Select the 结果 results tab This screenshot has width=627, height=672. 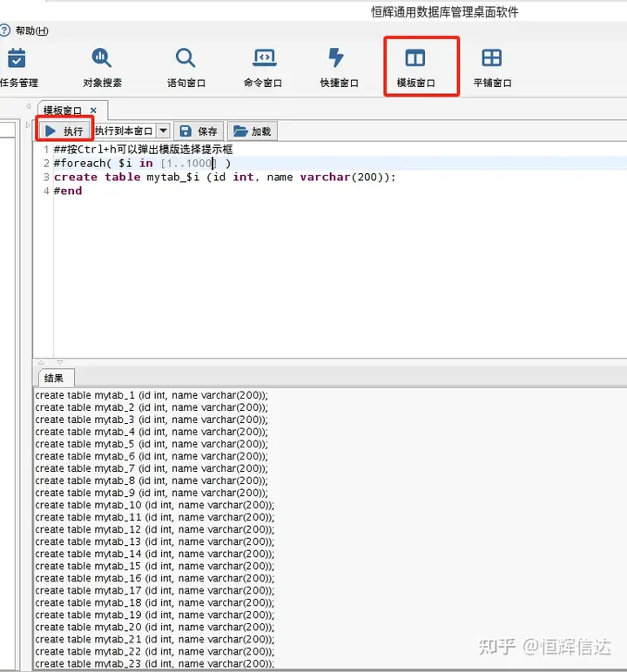[54, 378]
